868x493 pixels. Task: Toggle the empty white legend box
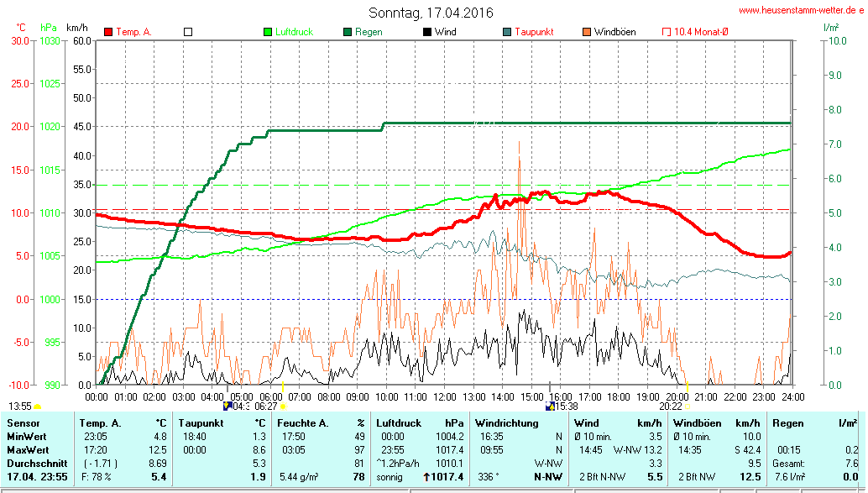pos(188,32)
